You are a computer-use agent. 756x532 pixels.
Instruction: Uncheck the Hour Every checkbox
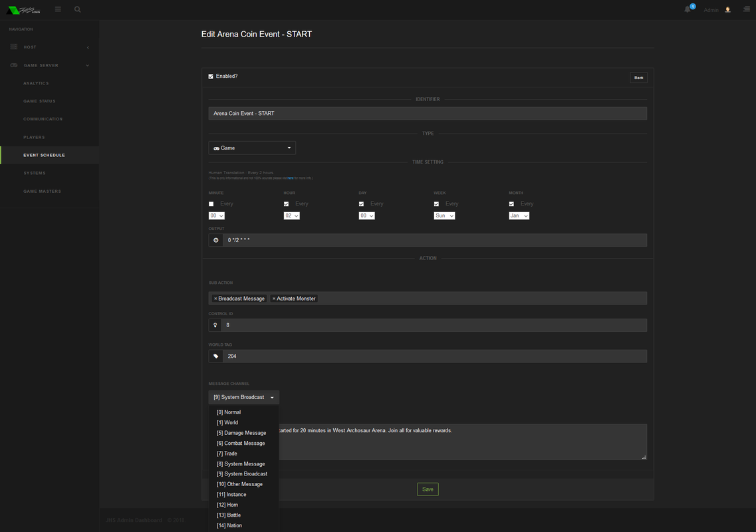[287, 204]
